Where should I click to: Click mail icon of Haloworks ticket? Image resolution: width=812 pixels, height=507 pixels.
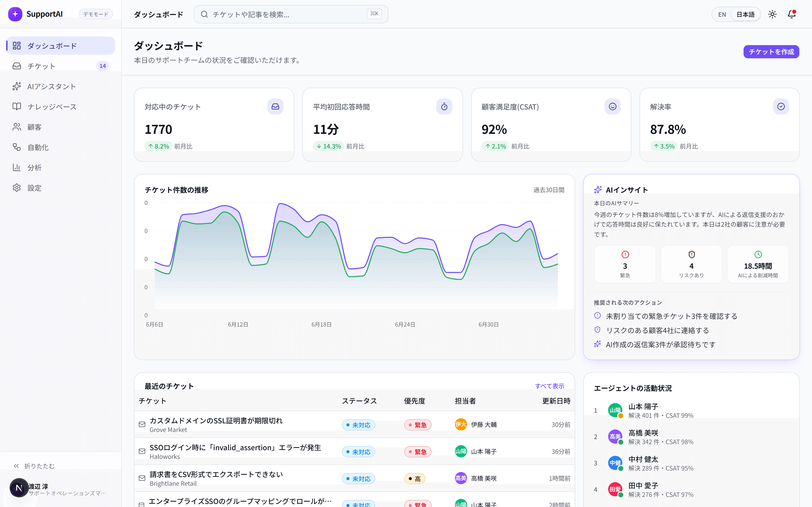point(142,451)
